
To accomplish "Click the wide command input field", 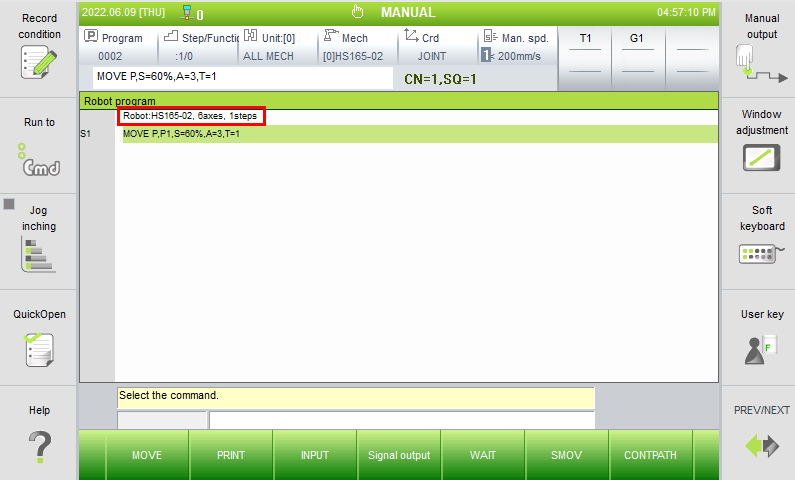I will click(x=402, y=420).
